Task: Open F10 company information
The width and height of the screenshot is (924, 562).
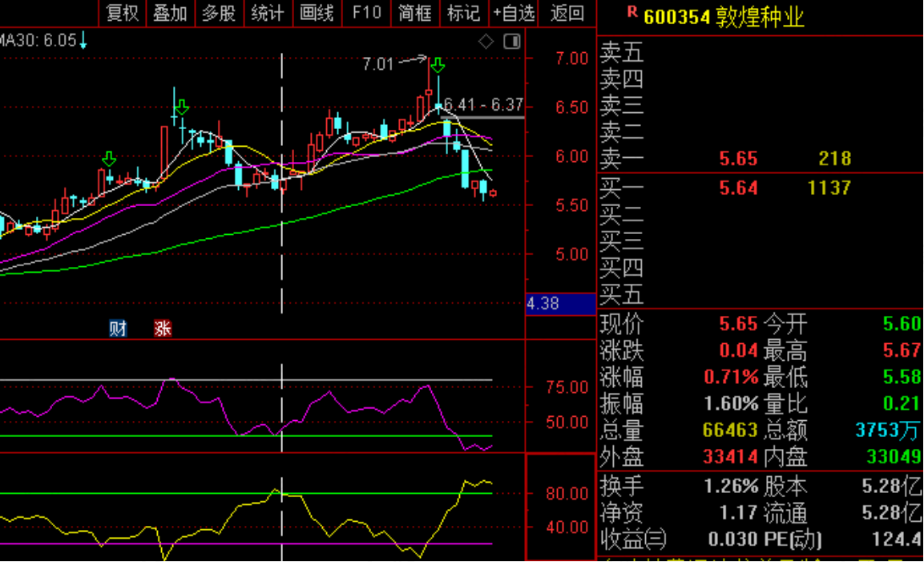Action: coord(366,13)
